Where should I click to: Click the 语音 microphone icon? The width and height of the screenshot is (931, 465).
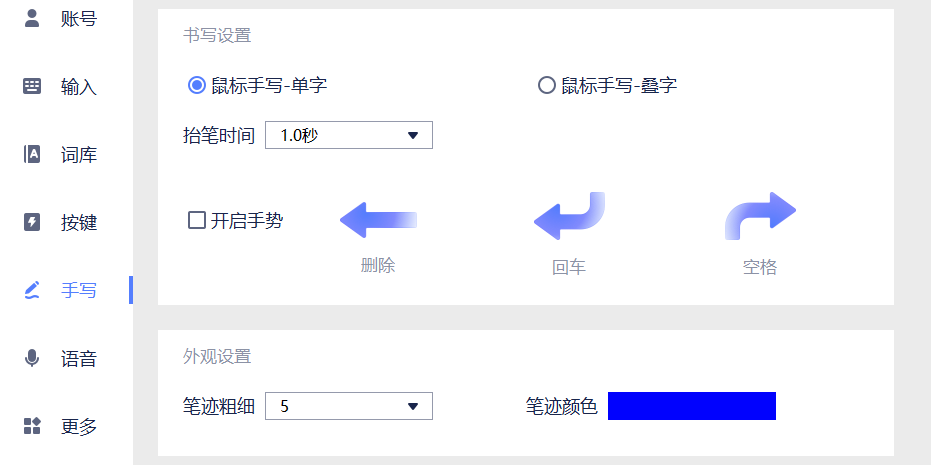pos(32,358)
